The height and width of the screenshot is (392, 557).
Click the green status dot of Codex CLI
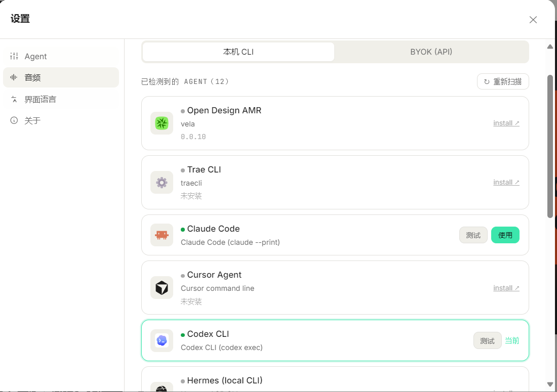[x=183, y=335]
